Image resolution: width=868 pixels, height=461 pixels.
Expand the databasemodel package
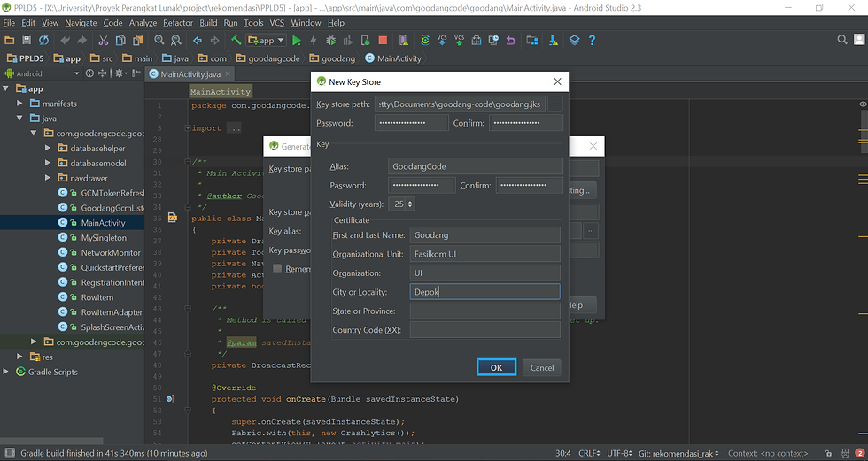pos(48,163)
